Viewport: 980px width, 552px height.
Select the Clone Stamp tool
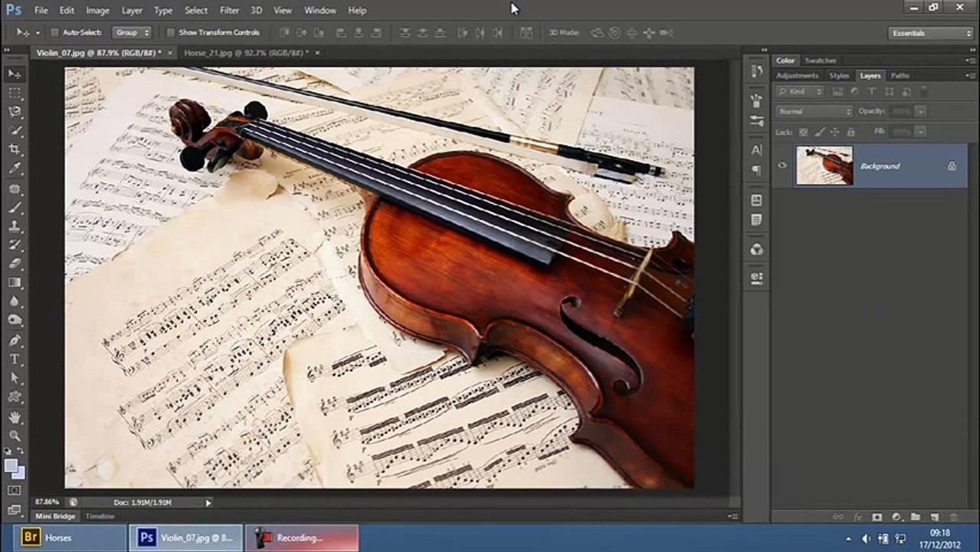coord(15,226)
